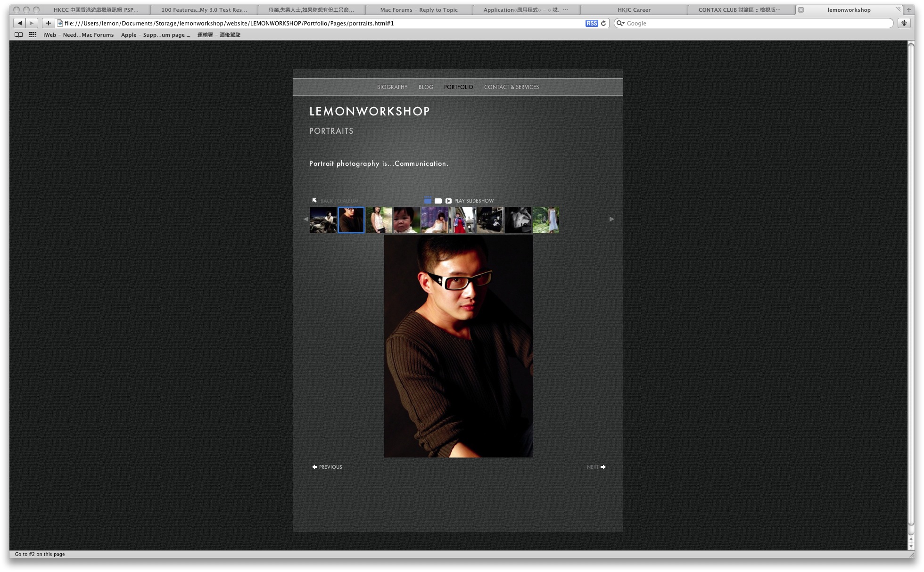Open the Biography page
This screenshot has height=572, width=924.
pos(392,87)
